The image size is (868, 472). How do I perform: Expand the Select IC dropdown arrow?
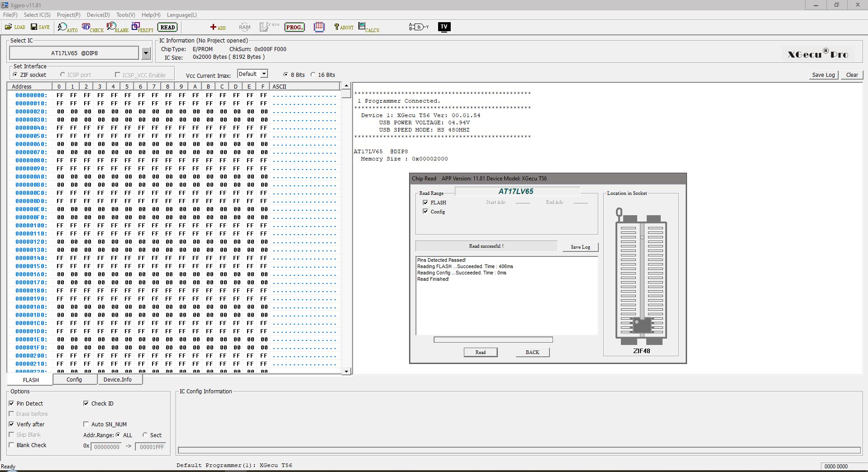point(146,53)
